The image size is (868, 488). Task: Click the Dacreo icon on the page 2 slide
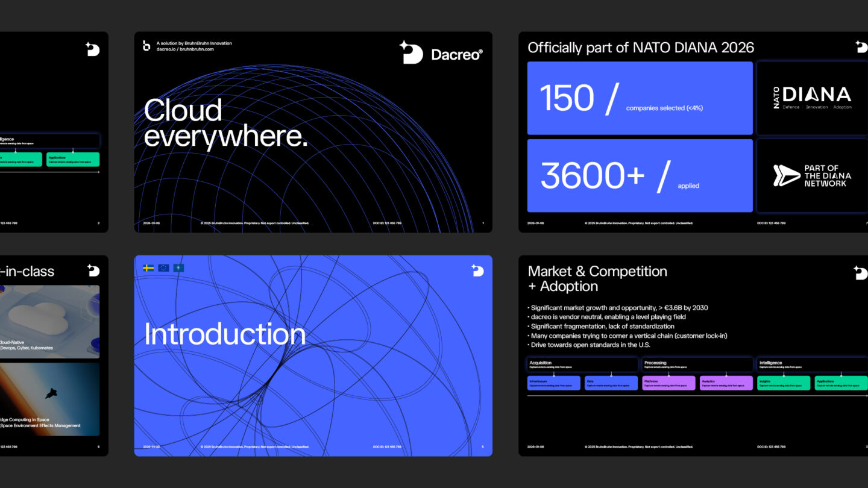click(x=92, y=49)
